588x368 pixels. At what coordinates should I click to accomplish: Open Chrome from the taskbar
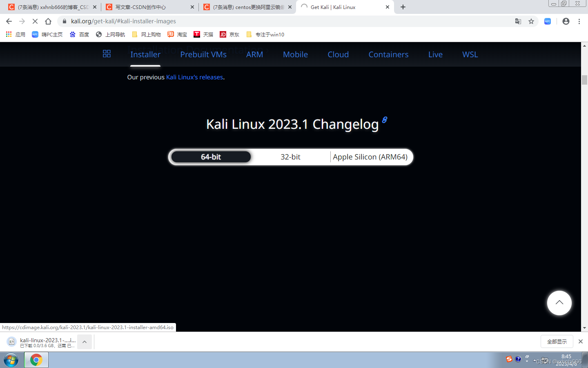coord(36,360)
